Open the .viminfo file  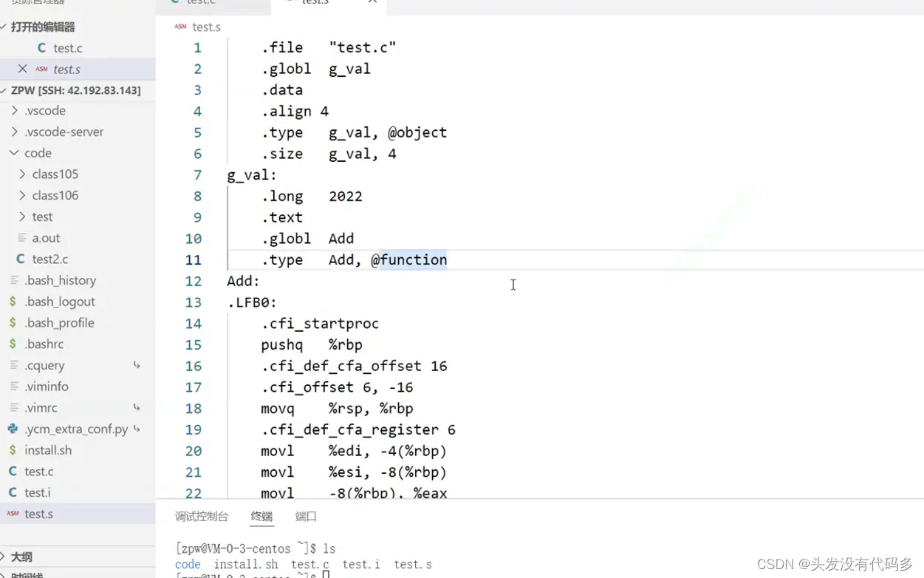click(x=47, y=387)
